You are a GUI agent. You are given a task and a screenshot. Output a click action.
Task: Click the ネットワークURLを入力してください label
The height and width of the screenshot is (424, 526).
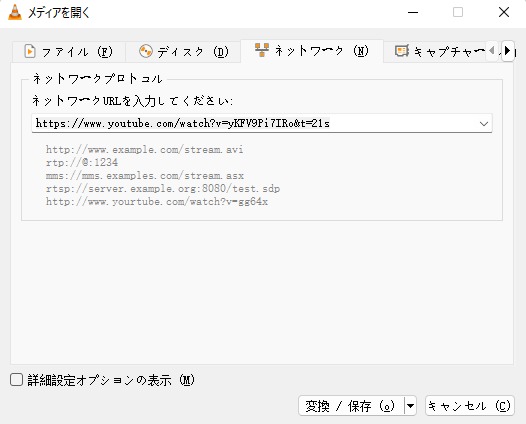133,101
